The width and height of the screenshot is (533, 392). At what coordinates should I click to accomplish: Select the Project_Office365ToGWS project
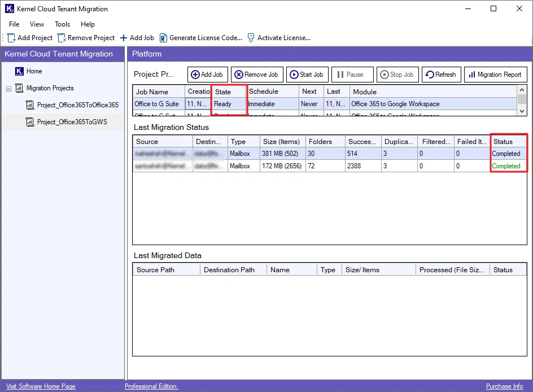click(72, 122)
